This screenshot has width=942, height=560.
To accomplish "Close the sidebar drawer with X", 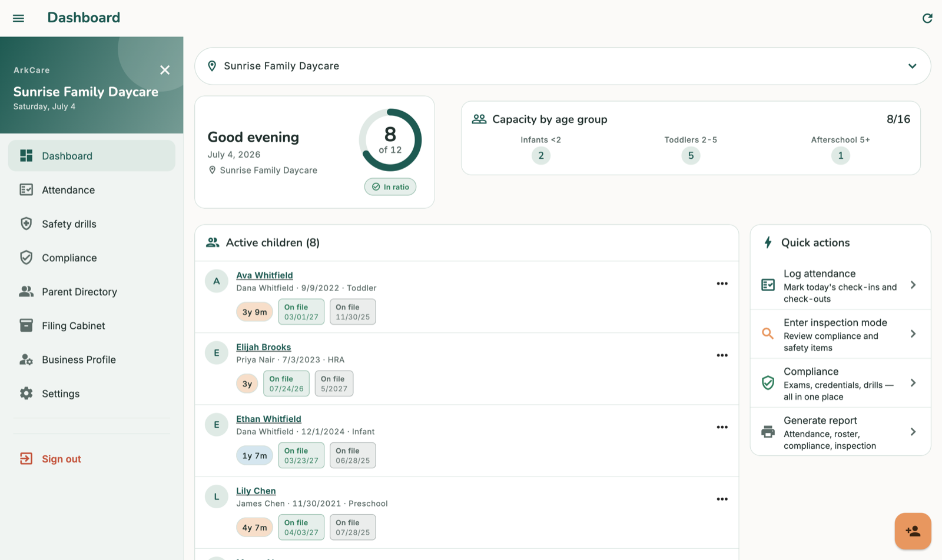I will [165, 70].
